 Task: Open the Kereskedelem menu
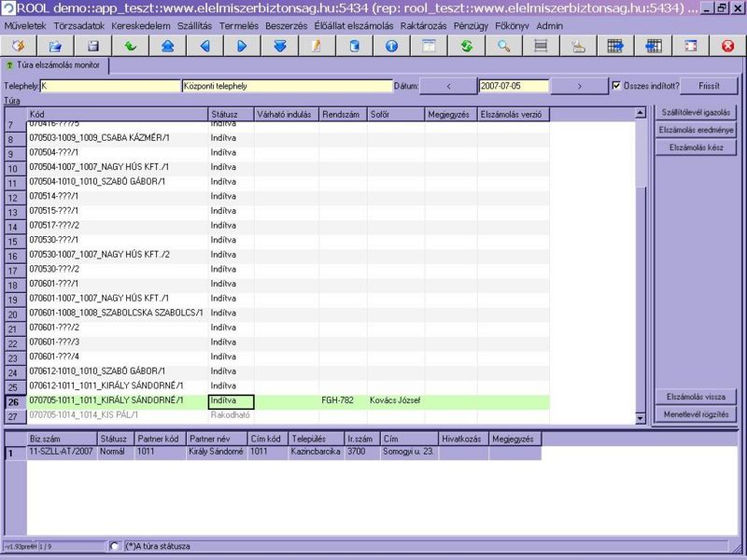point(139,26)
